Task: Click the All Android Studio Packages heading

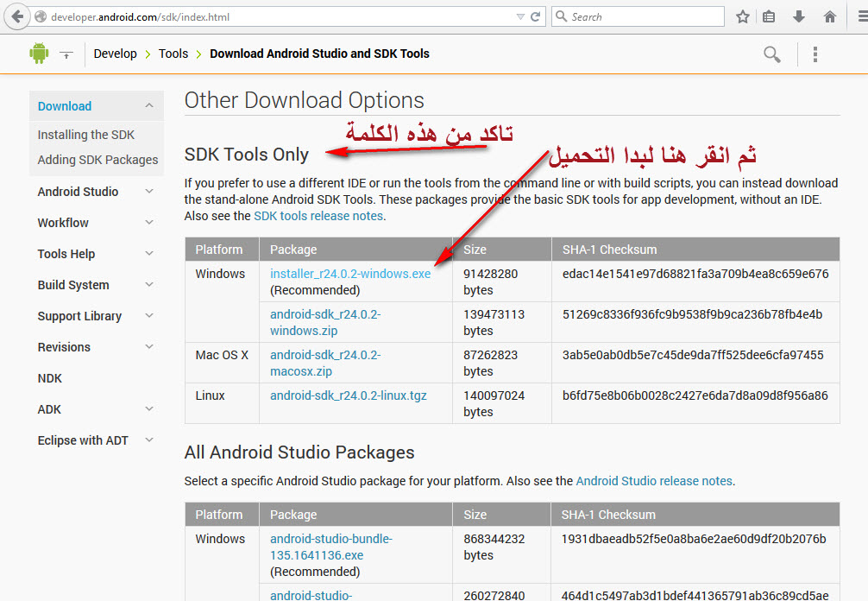Action: click(299, 452)
